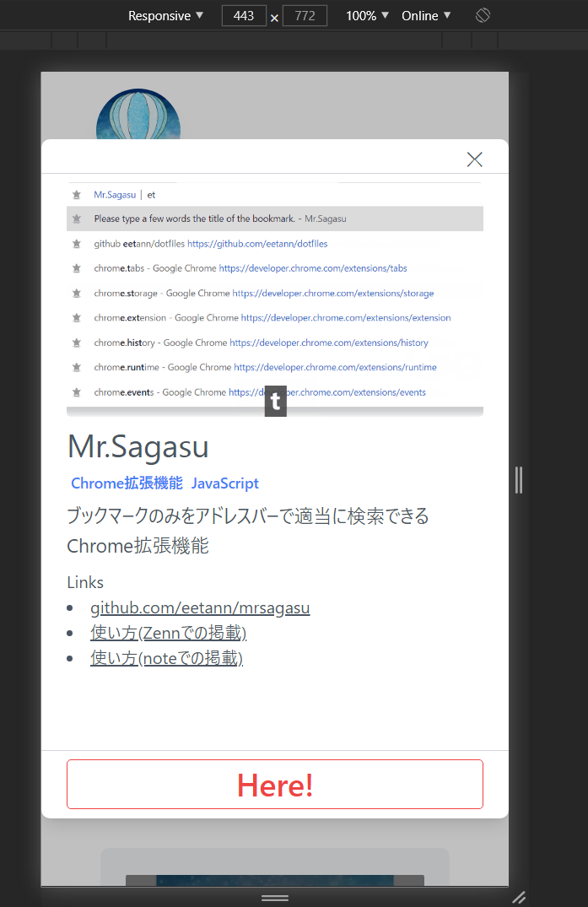Open the 100% zoom dropdown

pos(367,16)
